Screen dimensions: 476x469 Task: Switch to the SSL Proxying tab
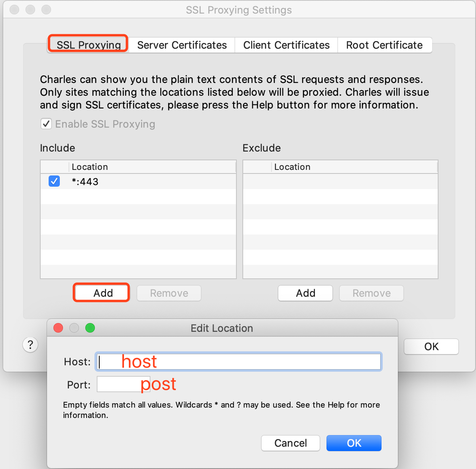tap(88, 45)
